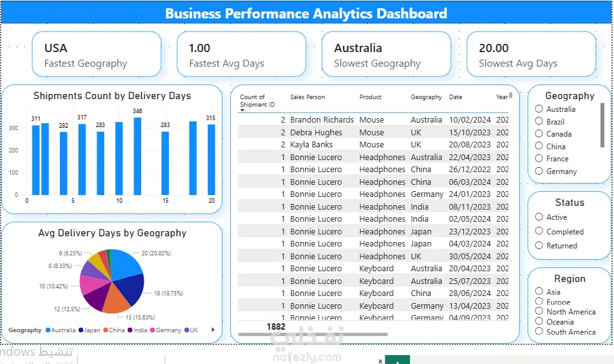Click the tallest bar labeled 346
The height and width of the screenshot is (364, 614).
click(137, 156)
